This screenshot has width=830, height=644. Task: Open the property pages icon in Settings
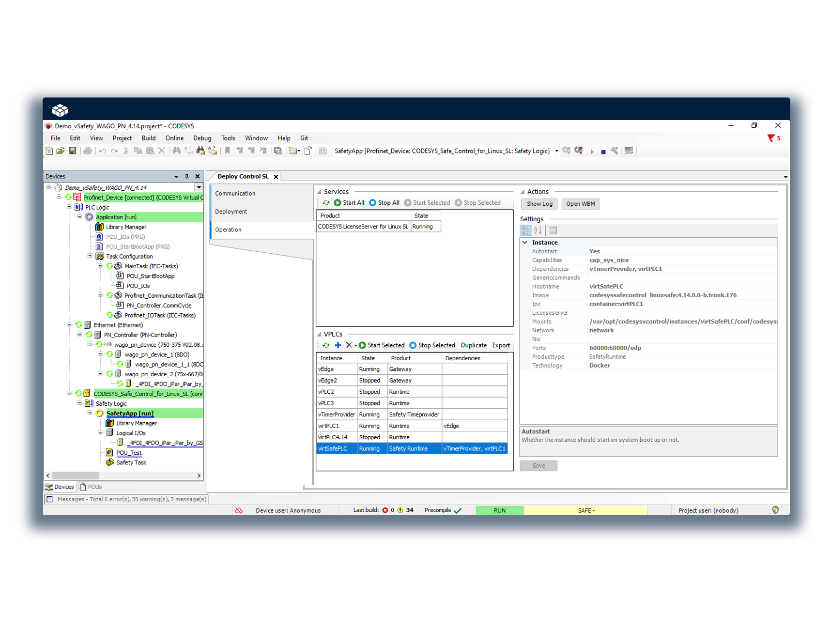(x=553, y=230)
